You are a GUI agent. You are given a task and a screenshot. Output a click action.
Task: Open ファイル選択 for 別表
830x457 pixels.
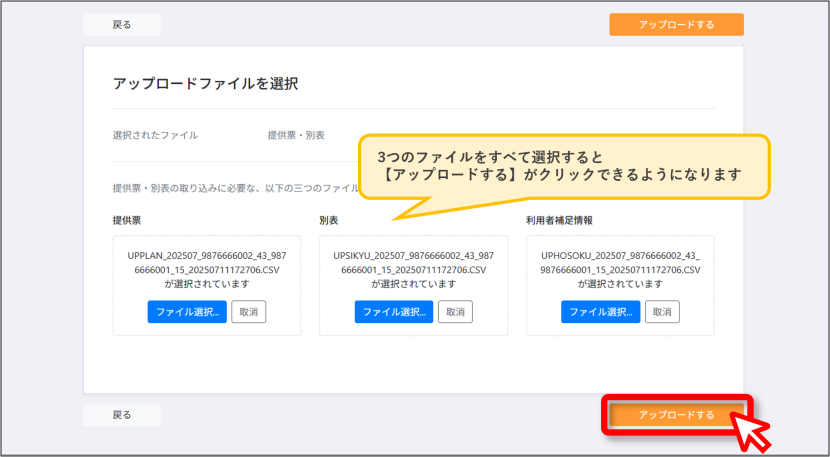click(394, 312)
